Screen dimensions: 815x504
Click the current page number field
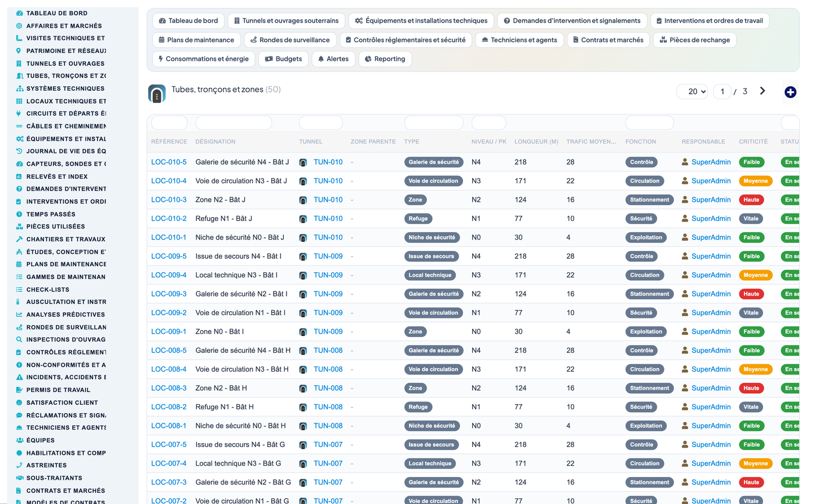tap(722, 91)
